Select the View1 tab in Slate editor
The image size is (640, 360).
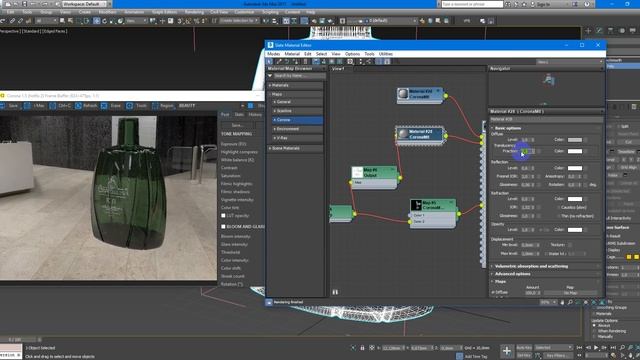(x=338, y=69)
